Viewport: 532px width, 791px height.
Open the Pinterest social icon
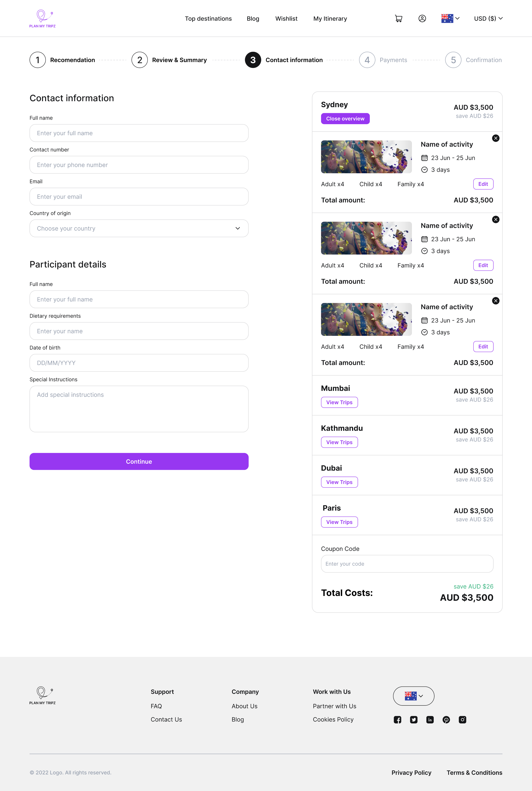point(446,720)
